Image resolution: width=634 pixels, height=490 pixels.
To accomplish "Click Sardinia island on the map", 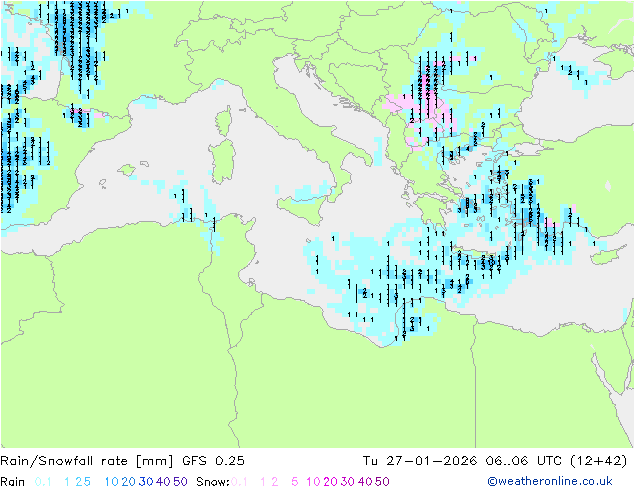I will click(222, 161).
